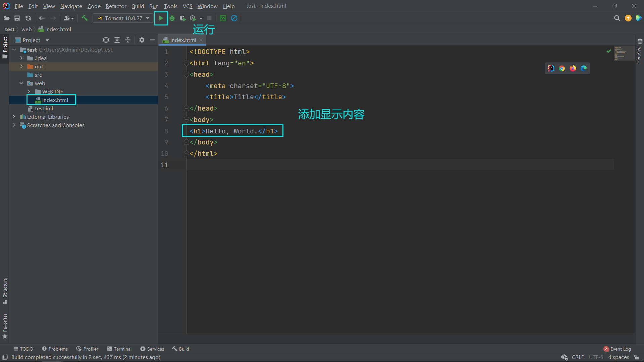Expand the web folder in project tree
The width and height of the screenshot is (644, 362).
21,83
